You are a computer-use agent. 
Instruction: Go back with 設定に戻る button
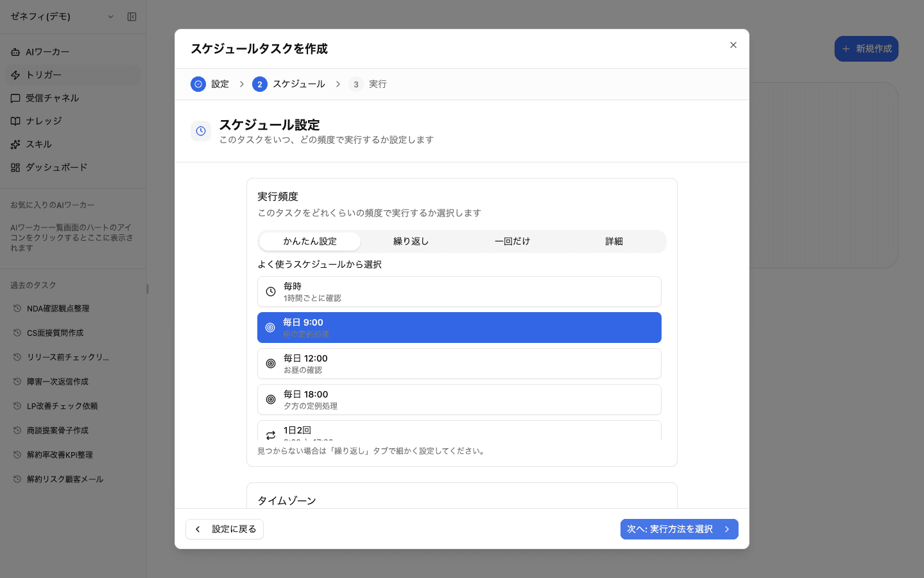(x=225, y=529)
